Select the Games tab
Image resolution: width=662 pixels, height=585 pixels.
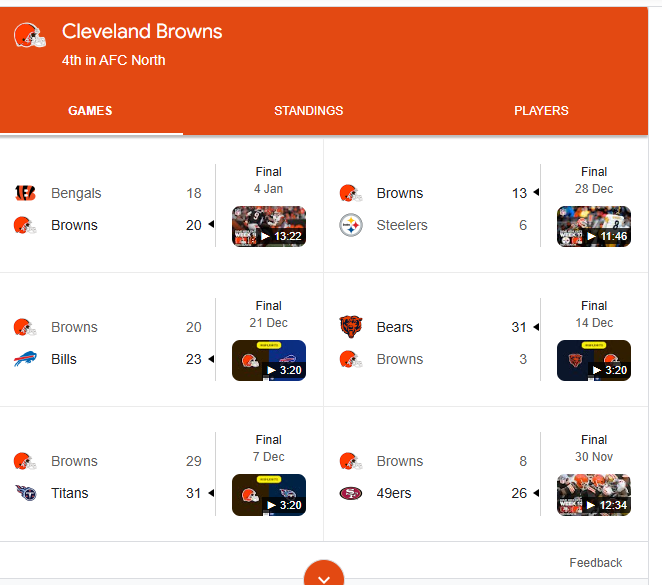click(x=90, y=111)
